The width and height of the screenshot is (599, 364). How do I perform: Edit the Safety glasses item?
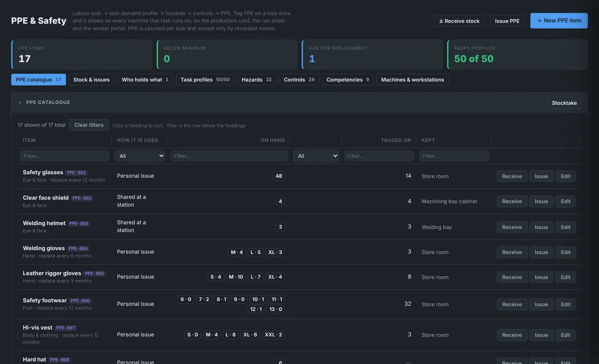click(x=566, y=176)
